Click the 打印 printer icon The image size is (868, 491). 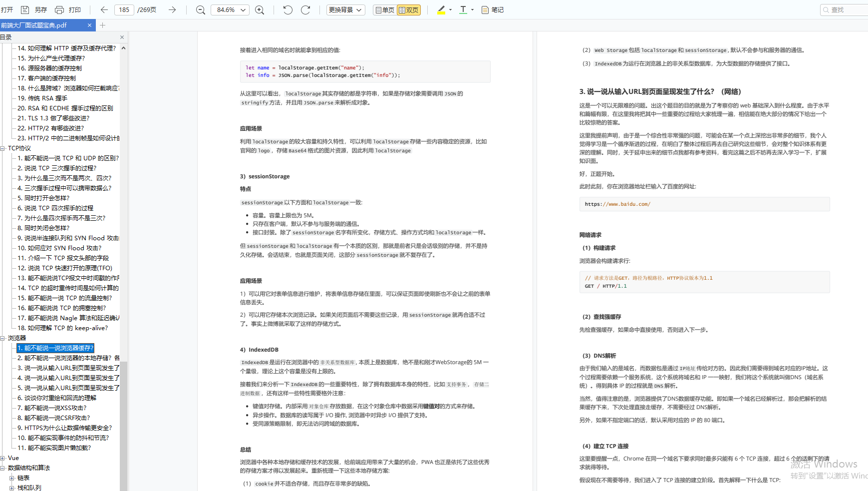59,9
